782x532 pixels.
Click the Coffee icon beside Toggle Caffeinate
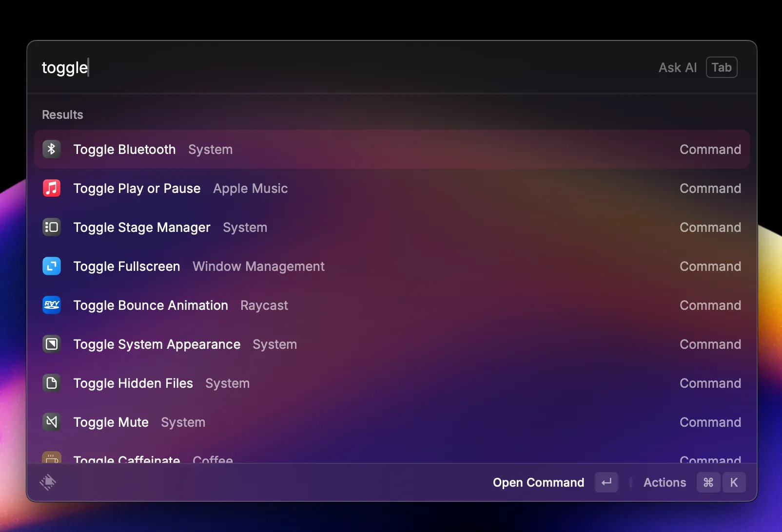pyautogui.click(x=51, y=458)
